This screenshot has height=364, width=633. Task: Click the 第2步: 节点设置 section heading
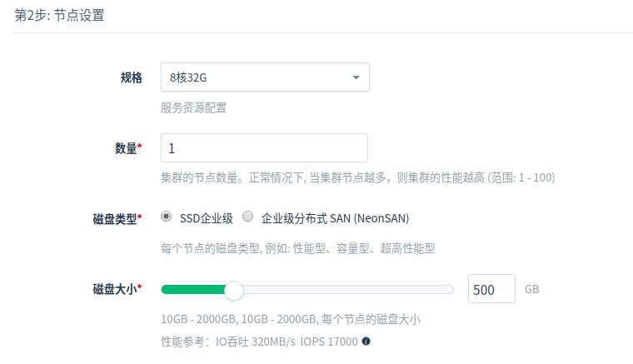coord(60,16)
